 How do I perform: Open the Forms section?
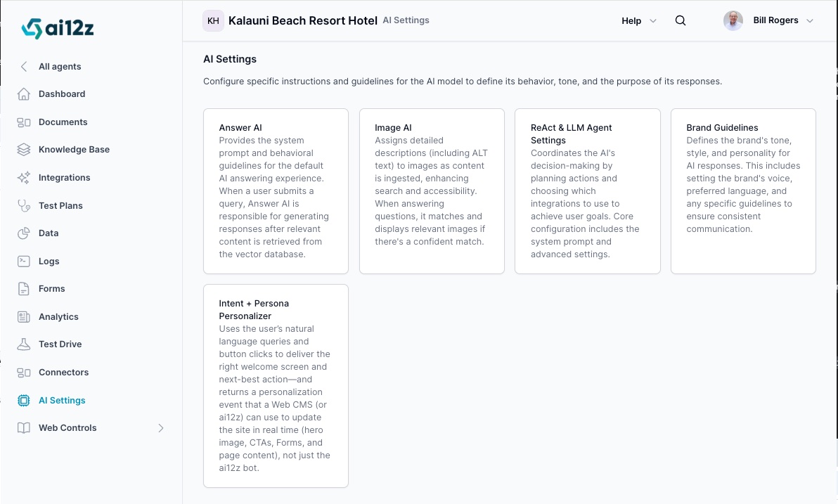(x=51, y=288)
